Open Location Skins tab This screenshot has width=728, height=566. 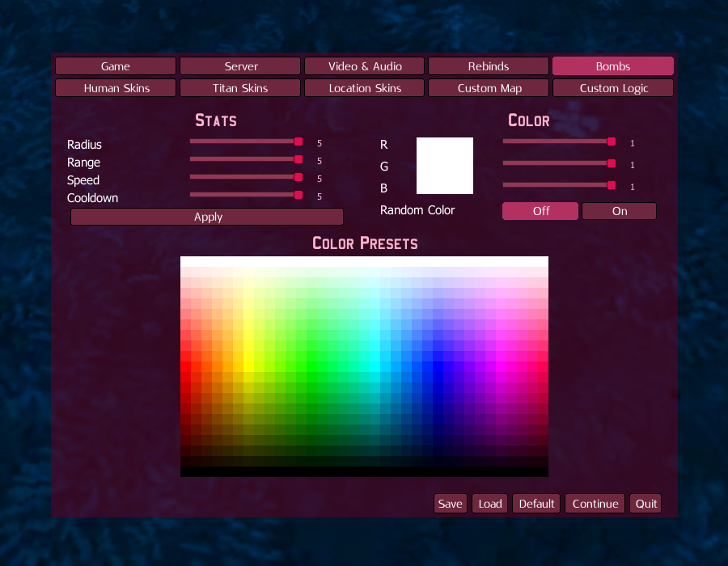point(365,87)
